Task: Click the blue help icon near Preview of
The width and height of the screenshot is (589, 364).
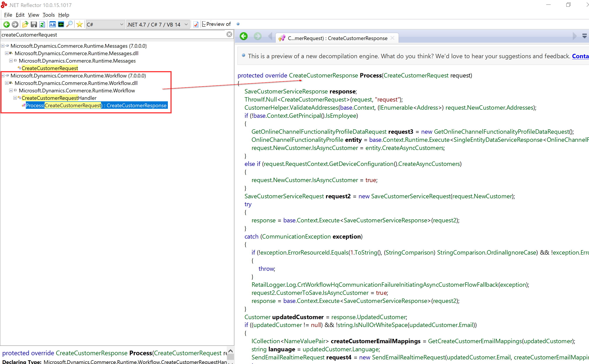Action: [238, 24]
